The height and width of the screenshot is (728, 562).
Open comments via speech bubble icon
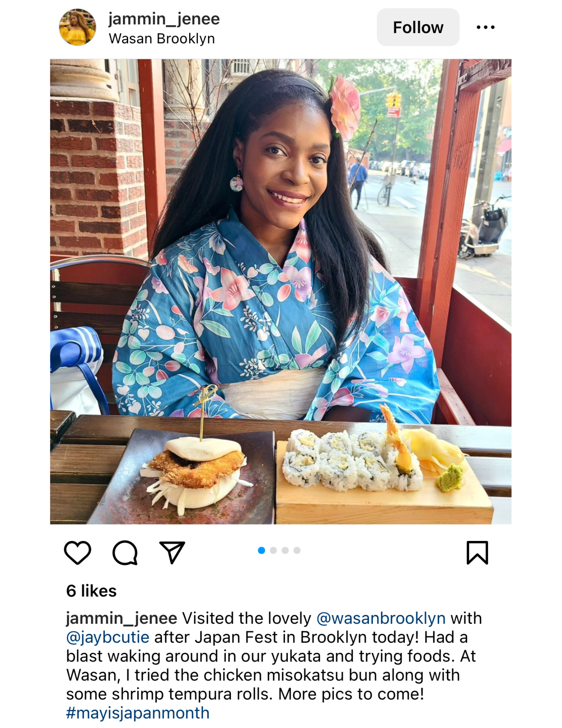(125, 553)
